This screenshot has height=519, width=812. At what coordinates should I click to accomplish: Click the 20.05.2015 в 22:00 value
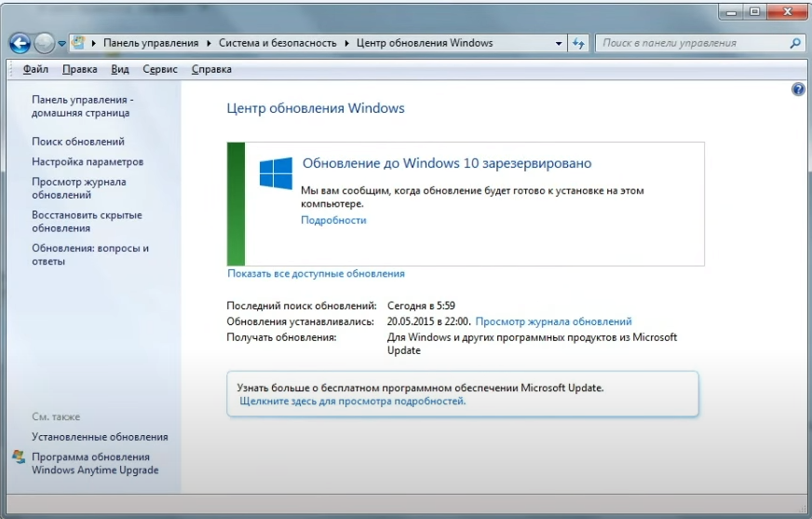point(427,321)
